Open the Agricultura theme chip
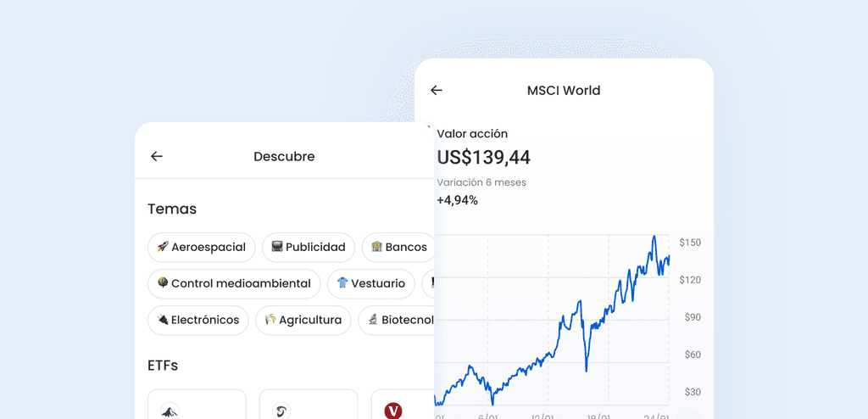The width and height of the screenshot is (868, 419). coord(303,321)
